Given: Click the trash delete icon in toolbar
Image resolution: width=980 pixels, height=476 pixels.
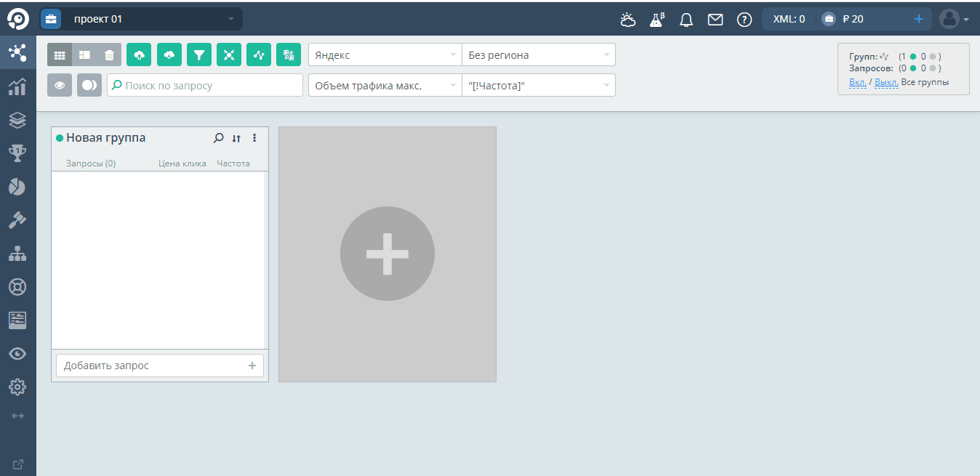Looking at the screenshot, I should tap(109, 55).
